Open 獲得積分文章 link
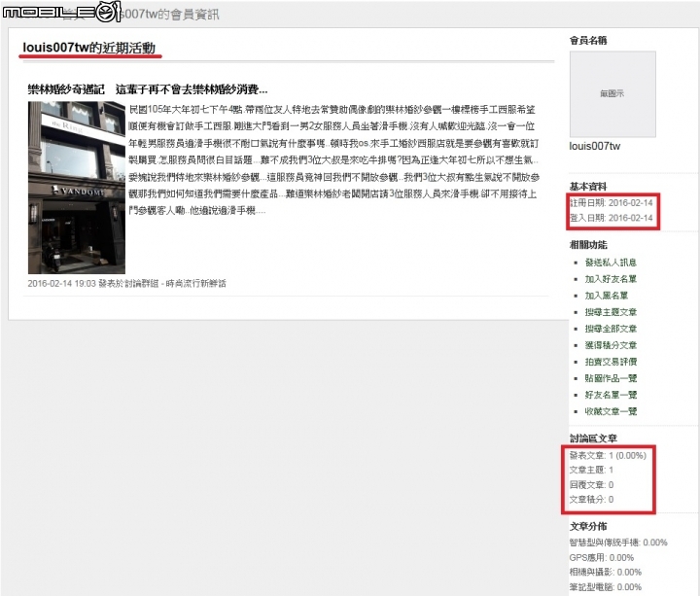The width and height of the screenshot is (700, 596). (611, 345)
